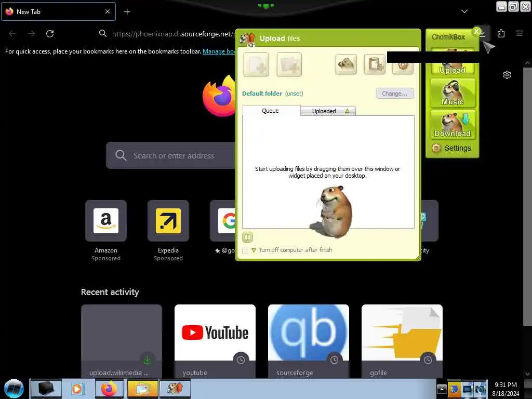Open the black box app in taskbar
The height and width of the screenshot is (399, 532).
[46, 389]
